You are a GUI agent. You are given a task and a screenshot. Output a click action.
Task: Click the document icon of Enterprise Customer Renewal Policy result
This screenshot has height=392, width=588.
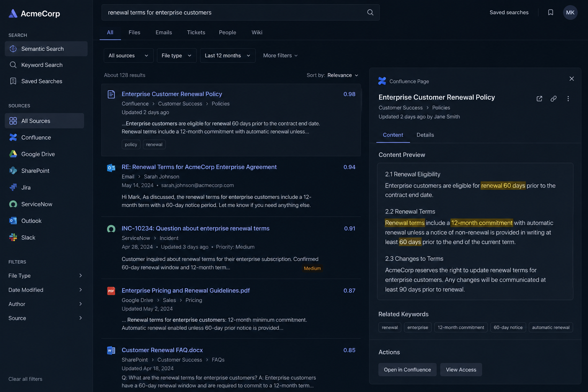coord(111,94)
